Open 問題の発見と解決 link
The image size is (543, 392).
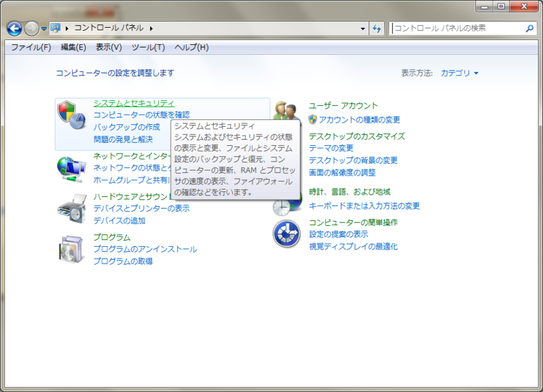click(123, 139)
